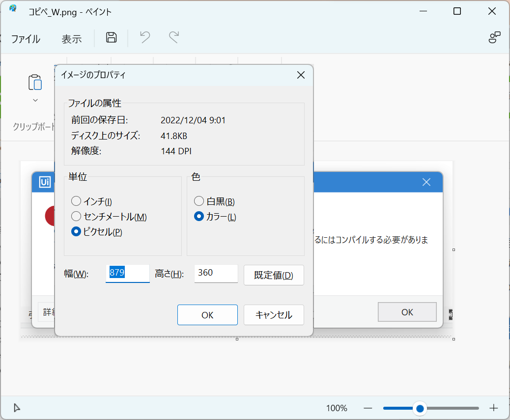Click the sign-in account icon top right

coord(494,37)
